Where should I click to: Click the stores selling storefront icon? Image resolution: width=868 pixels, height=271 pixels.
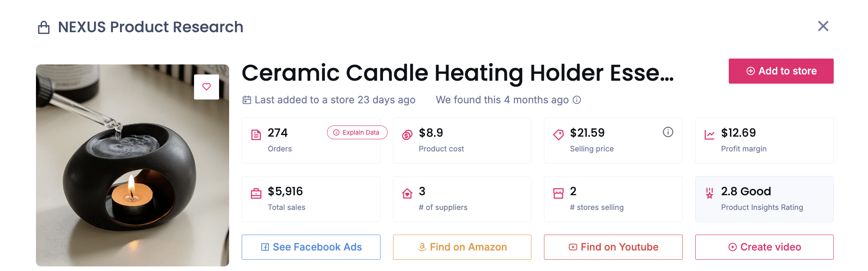tap(557, 193)
